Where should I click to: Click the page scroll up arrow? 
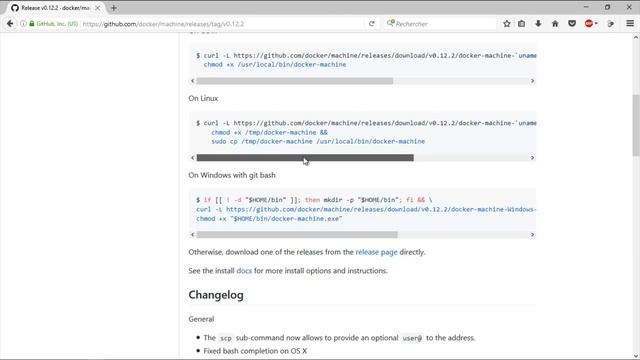pos(636,37)
